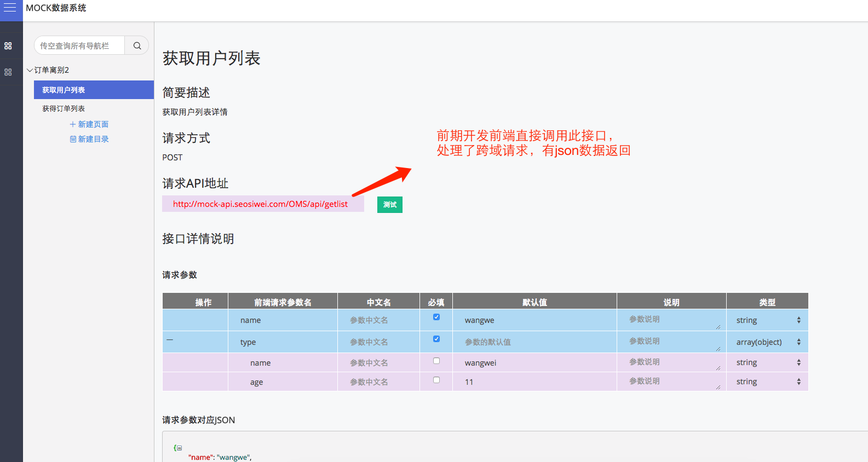Click the wangwei default value field
The height and width of the screenshot is (462, 868).
coord(534,363)
